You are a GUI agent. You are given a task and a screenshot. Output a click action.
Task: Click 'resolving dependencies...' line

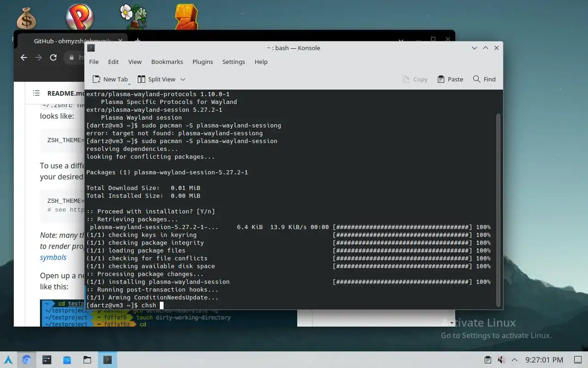[132, 149]
